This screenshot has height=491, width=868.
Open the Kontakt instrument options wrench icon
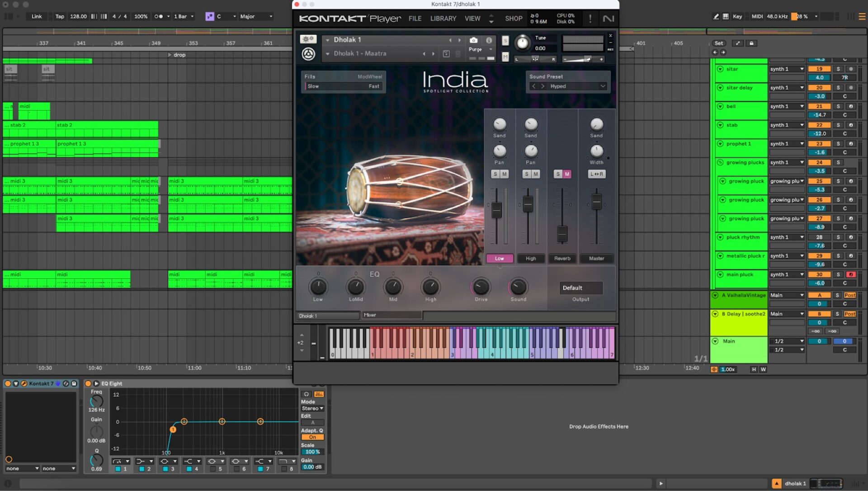[x=309, y=40]
